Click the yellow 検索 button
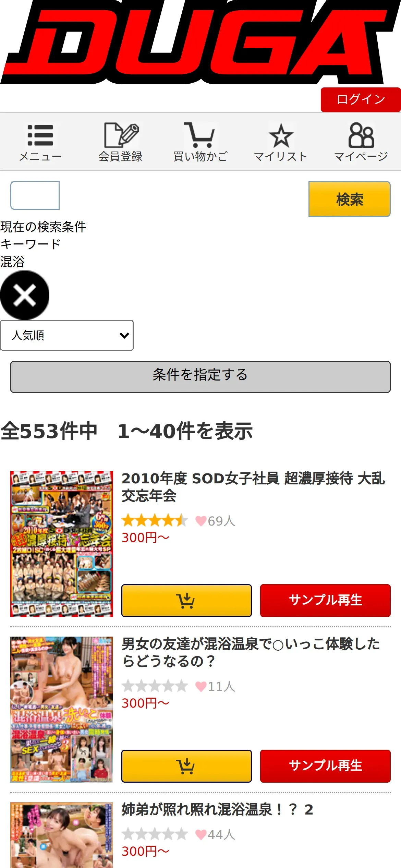Screen dimensions: 401x868 [350, 199]
